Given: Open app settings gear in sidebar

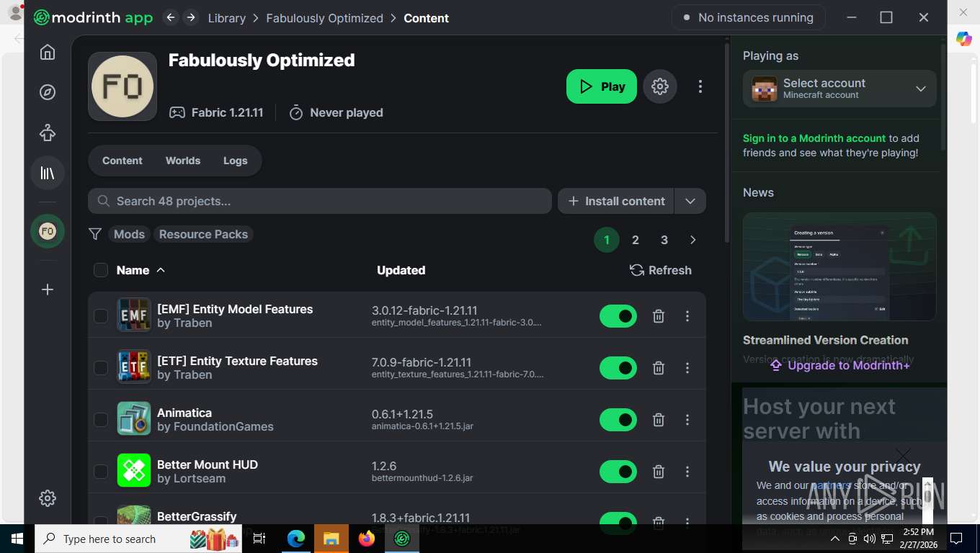Looking at the screenshot, I should click(48, 498).
